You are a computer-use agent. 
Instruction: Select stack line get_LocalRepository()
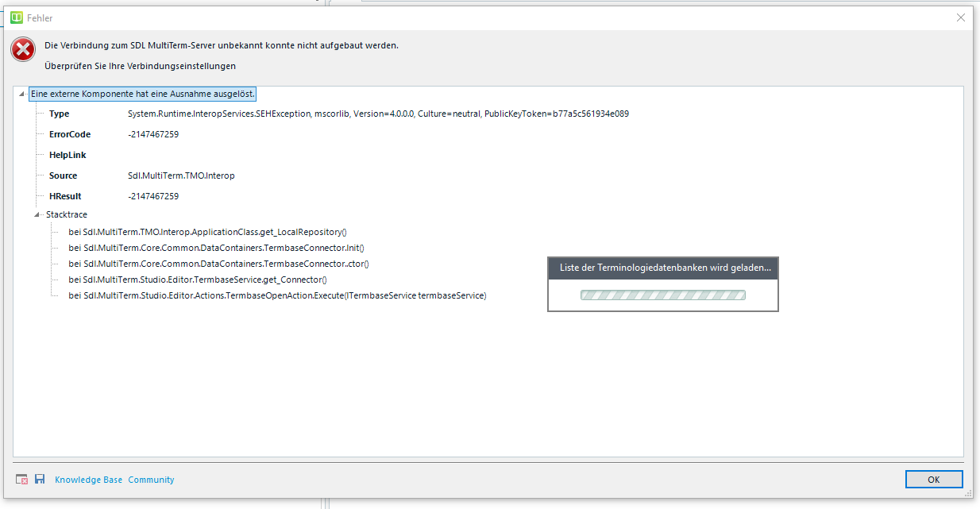tap(207, 232)
